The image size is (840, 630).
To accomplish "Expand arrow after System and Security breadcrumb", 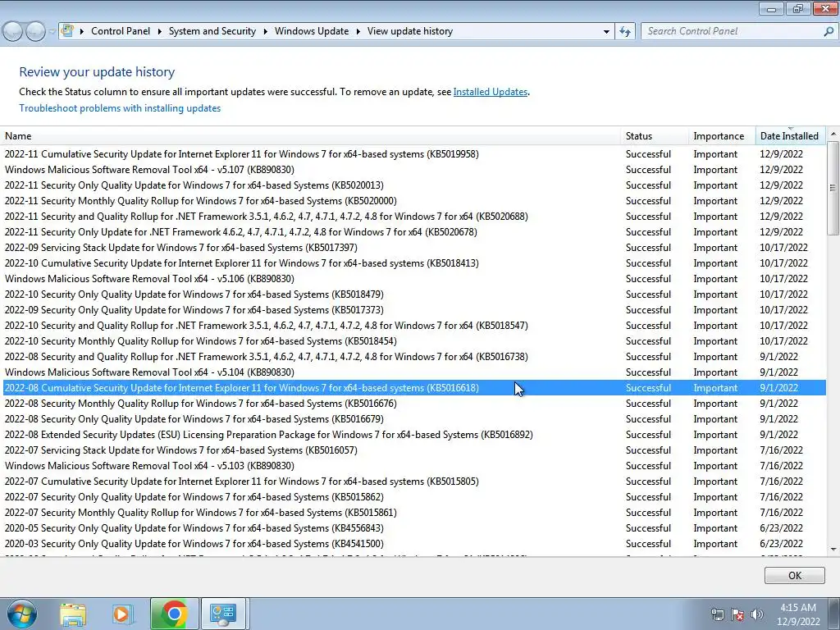I will 265,32.
